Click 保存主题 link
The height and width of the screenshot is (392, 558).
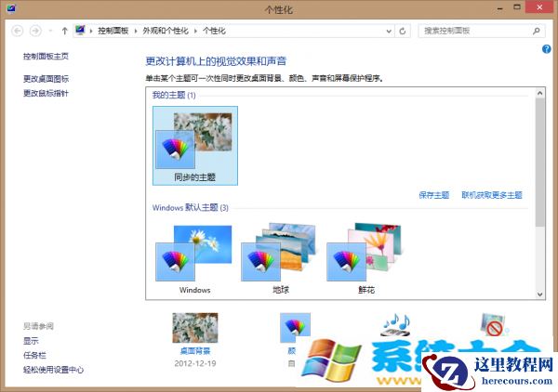pyautogui.click(x=433, y=195)
